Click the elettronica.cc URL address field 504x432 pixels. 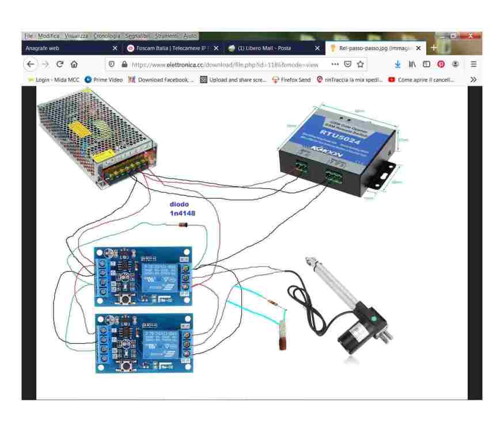tap(225, 65)
